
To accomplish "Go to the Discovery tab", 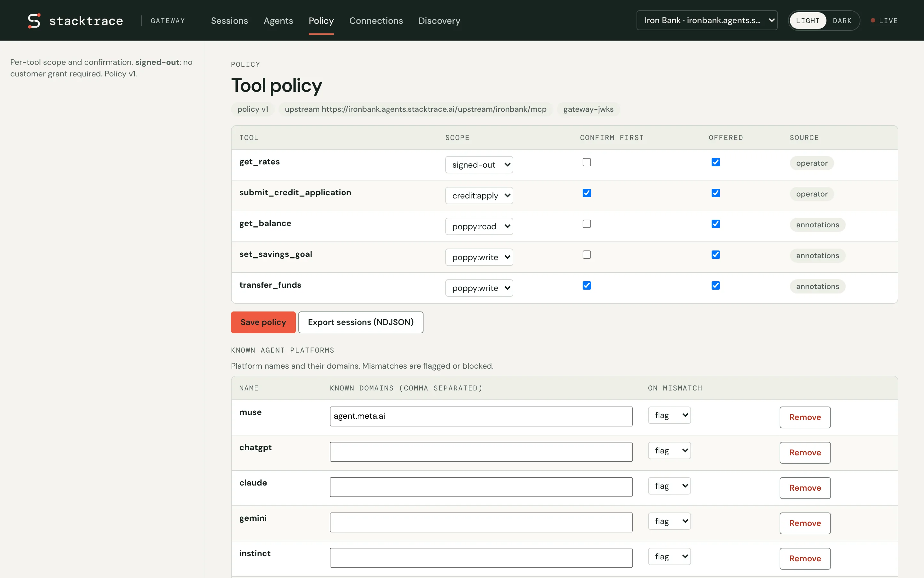I will 439,21.
